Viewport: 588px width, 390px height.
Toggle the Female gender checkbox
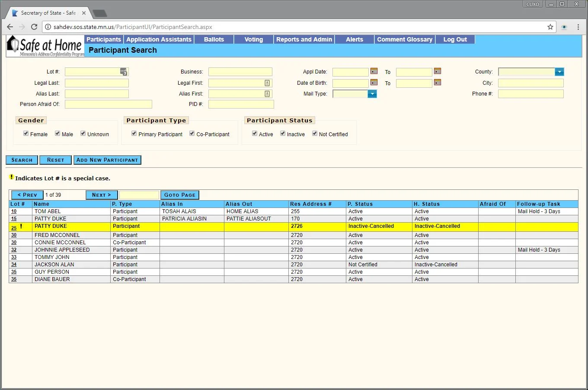[26, 134]
